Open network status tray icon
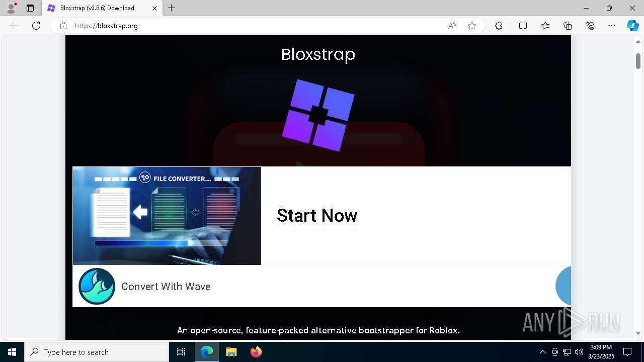This screenshot has width=644, height=362. [x=567, y=352]
